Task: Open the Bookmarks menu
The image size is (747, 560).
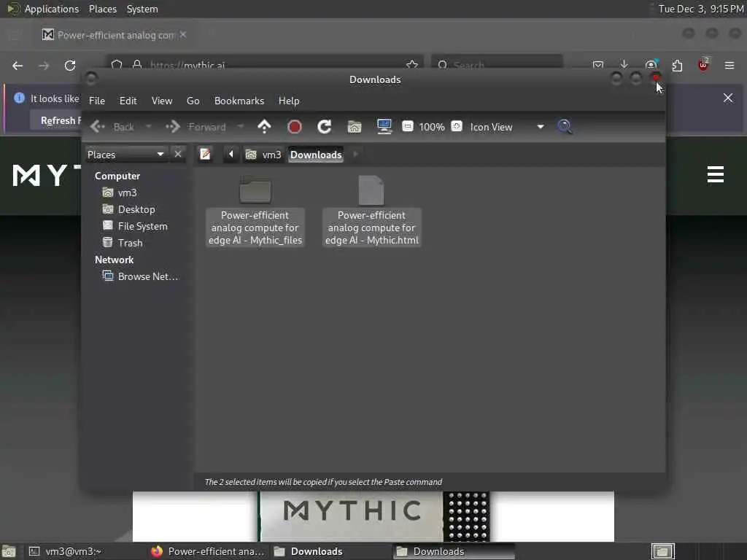Action: tap(239, 101)
